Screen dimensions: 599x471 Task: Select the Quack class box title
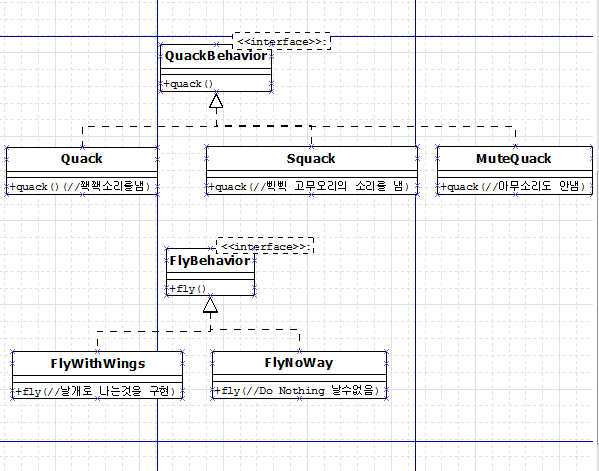pyautogui.click(x=81, y=159)
